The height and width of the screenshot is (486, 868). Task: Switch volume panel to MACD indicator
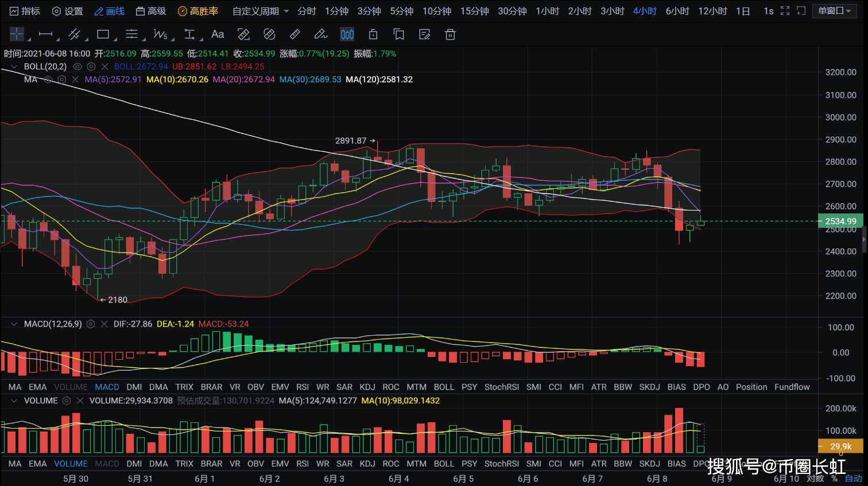click(107, 464)
